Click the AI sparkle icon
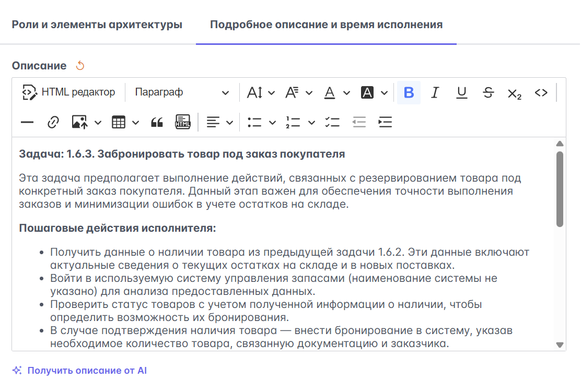This screenshot has height=392, width=581. click(17, 370)
